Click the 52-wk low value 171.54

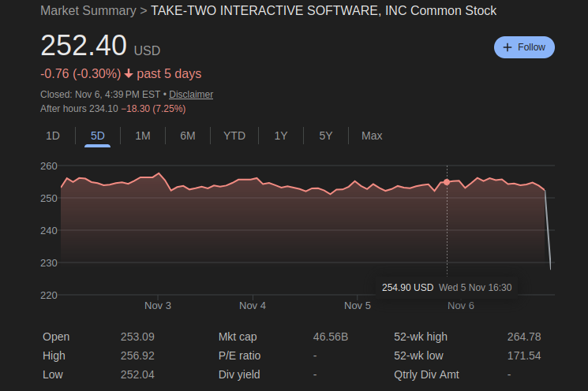click(x=524, y=356)
